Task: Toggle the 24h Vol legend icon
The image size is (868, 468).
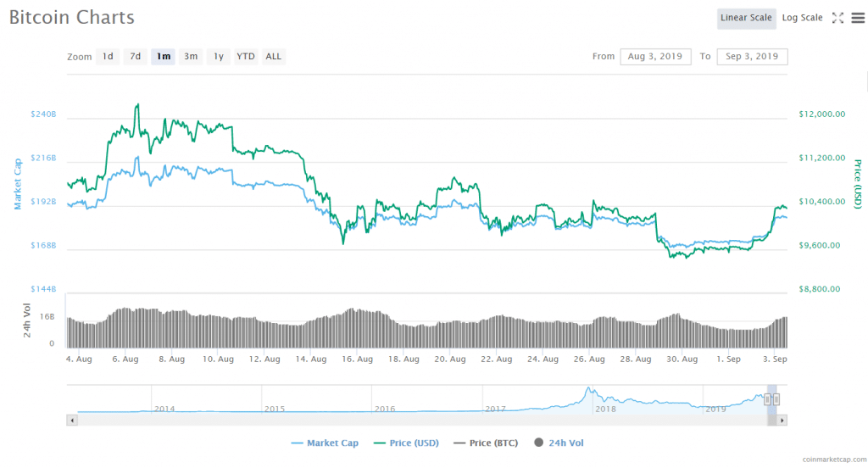Action: (539, 443)
